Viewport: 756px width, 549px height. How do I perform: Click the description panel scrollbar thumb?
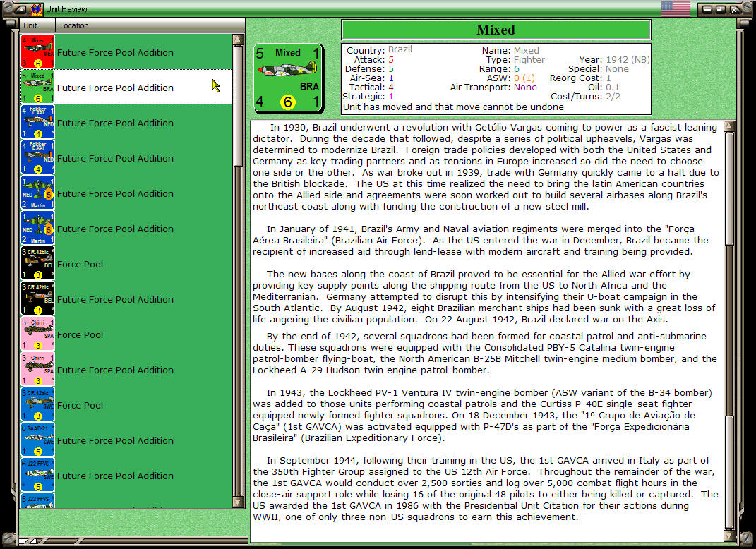pos(729,189)
